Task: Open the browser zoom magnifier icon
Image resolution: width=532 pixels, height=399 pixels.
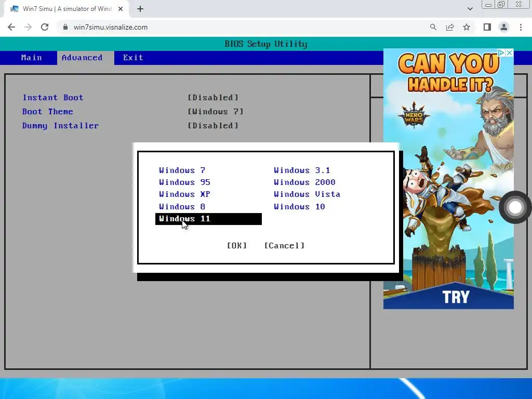Action: click(433, 27)
